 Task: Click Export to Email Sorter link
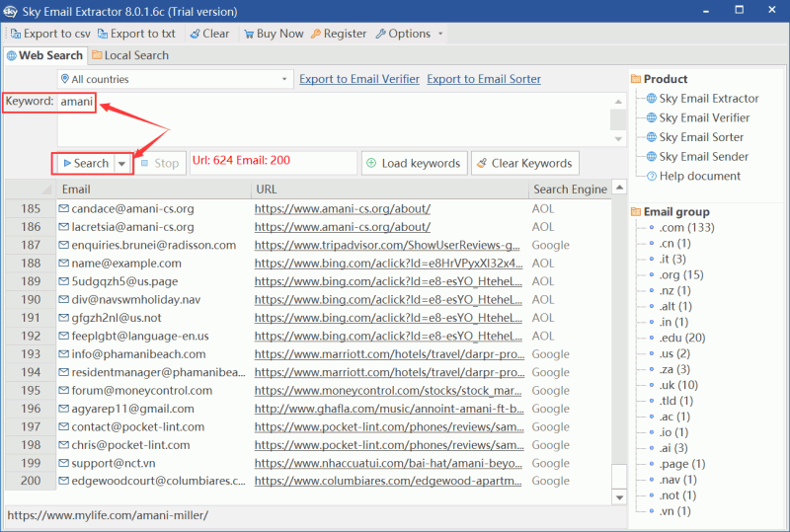pyautogui.click(x=484, y=79)
